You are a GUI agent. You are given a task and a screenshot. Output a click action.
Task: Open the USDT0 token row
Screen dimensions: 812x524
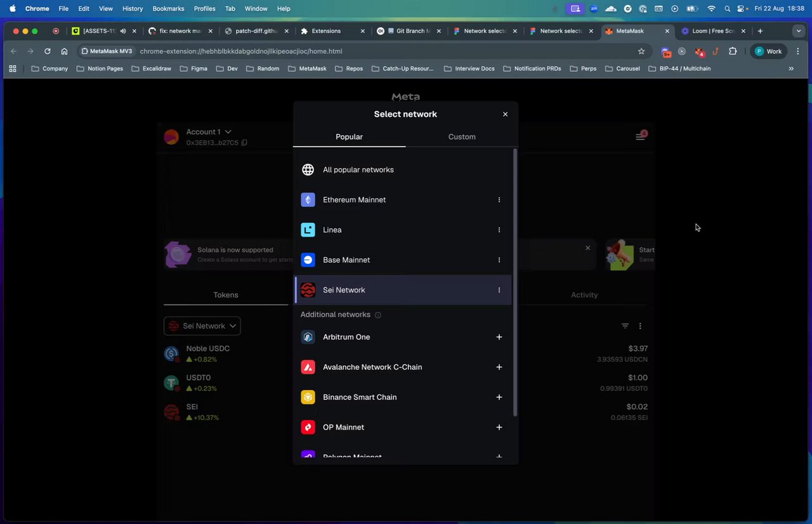point(406,383)
